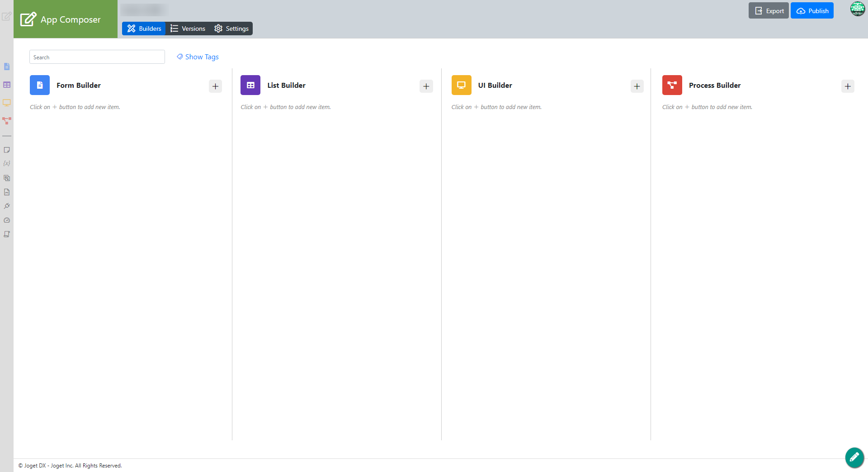Image resolution: width=868 pixels, height=472 pixels.
Task: Click the App Composer title text
Action: [71, 19]
